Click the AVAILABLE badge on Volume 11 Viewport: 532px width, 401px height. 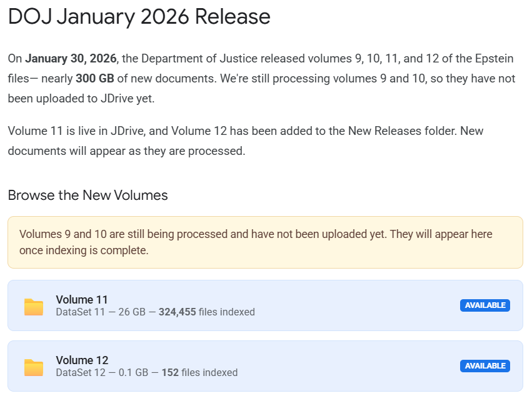pyautogui.click(x=484, y=305)
